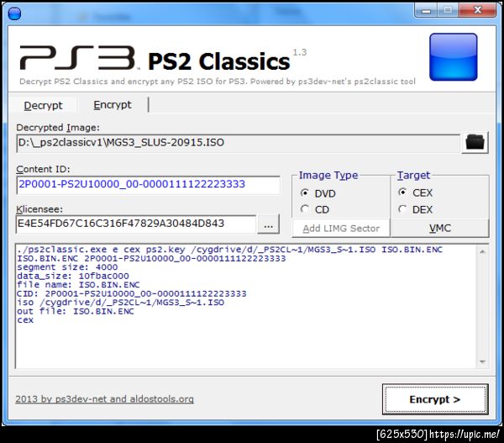504x443 pixels.
Task: Select the DVD image type
Action: tap(318, 193)
